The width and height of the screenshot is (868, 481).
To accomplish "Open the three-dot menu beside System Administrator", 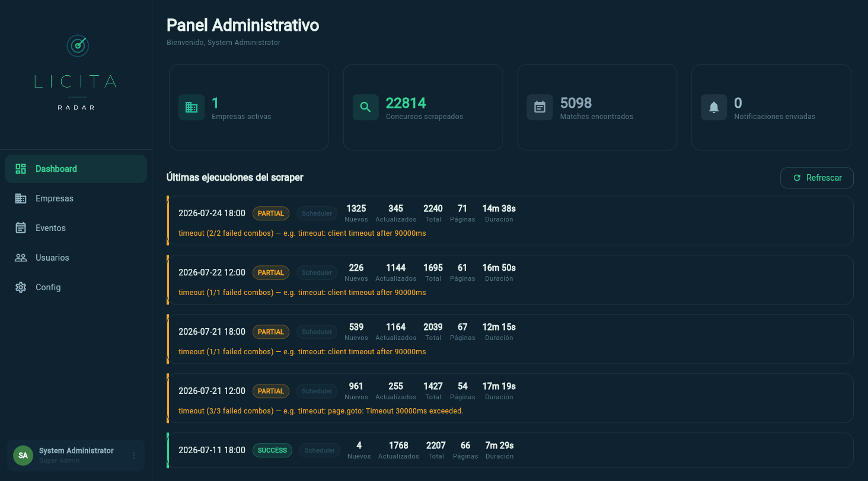I will (134, 456).
